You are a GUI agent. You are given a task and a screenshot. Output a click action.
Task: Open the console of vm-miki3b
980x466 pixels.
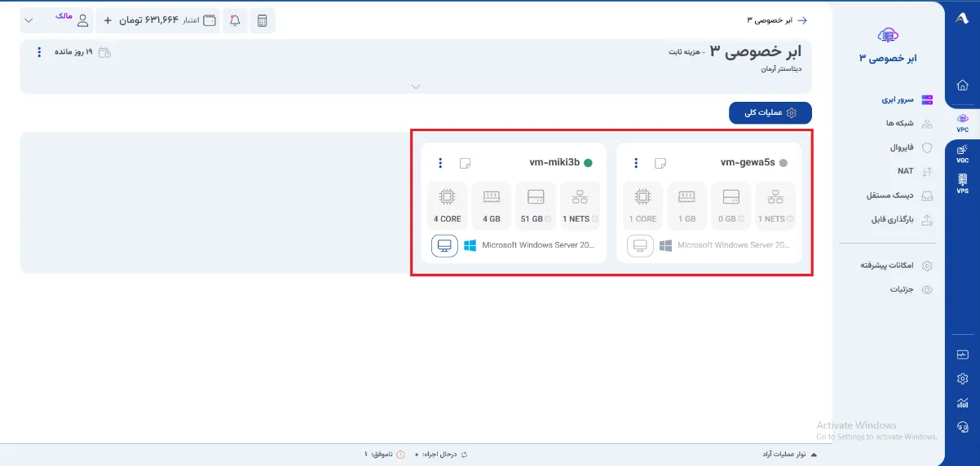click(x=444, y=245)
